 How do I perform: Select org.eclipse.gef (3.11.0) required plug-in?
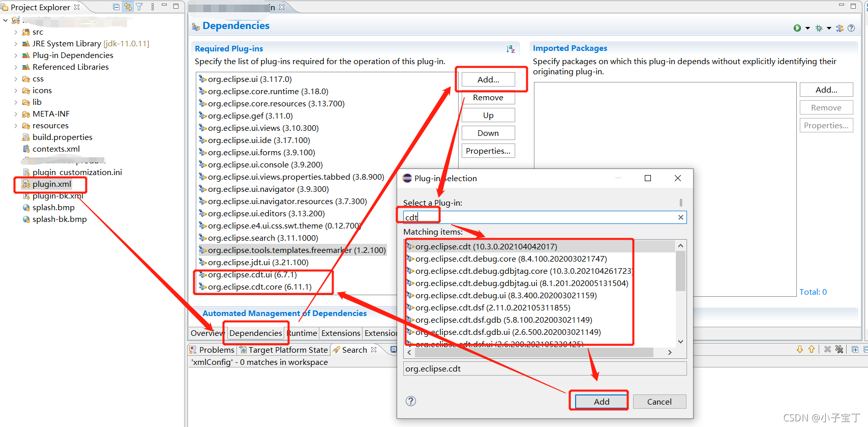(x=246, y=116)
